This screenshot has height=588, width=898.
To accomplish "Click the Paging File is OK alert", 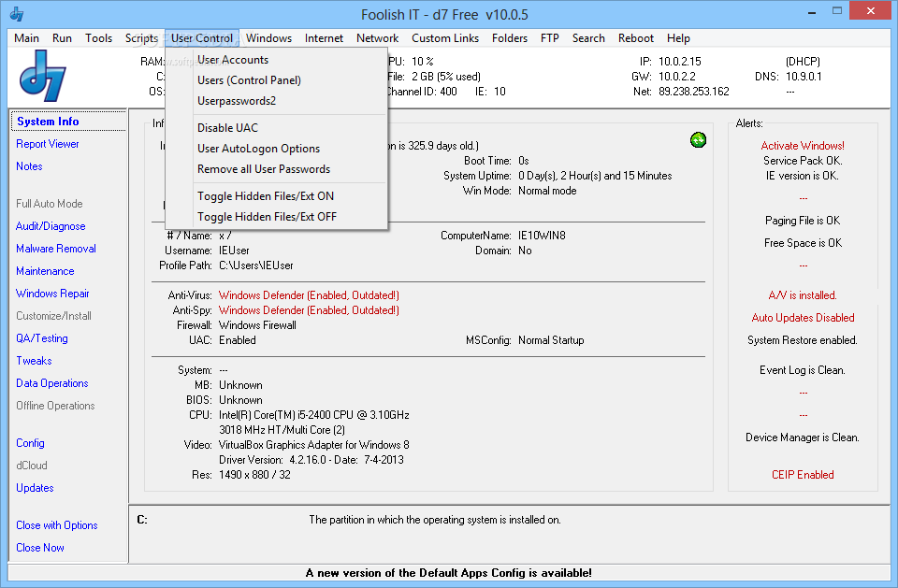I will tap(803, 221).
